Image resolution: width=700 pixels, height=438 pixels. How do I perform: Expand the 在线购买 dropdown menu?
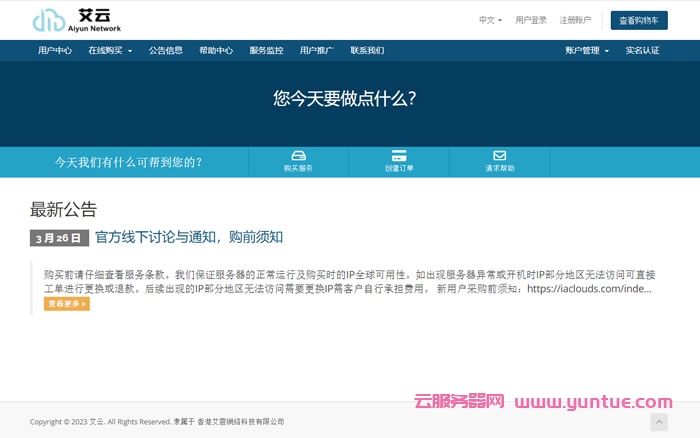(x=109, y=51)
